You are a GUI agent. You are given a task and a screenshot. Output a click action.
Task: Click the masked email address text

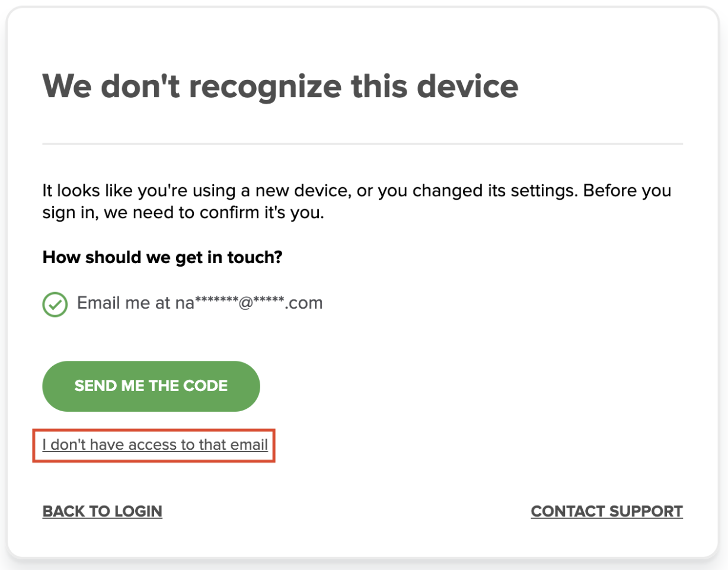coord(248,303)
